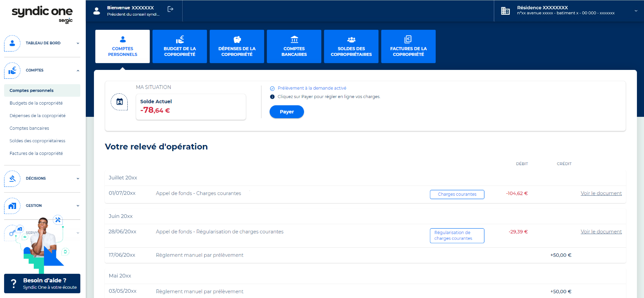The height and width of the screenshot is (298, 644).
Task: Open Voir le document for 28/06/20xx
Action: pyautogui.click(x=601, y=232)
